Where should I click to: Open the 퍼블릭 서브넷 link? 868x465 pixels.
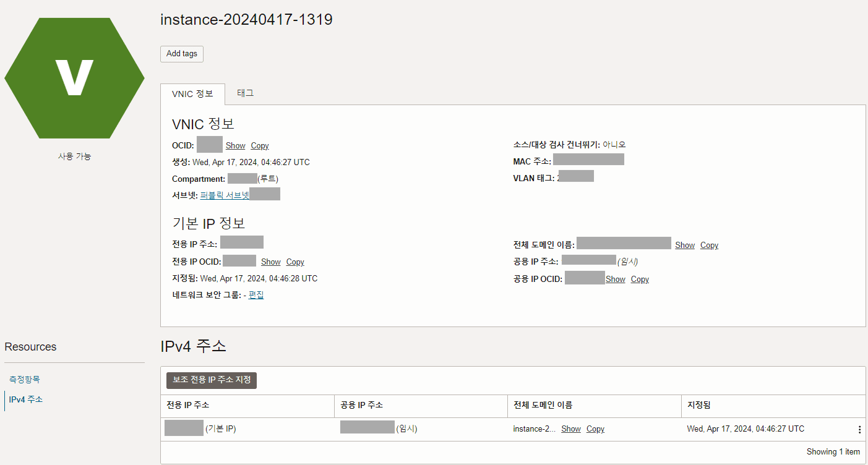pyautogui.click(x=225, y=195)
